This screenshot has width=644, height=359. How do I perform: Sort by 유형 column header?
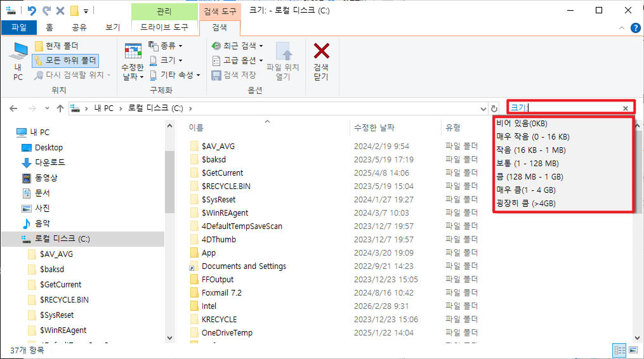[x=453, y=127]
